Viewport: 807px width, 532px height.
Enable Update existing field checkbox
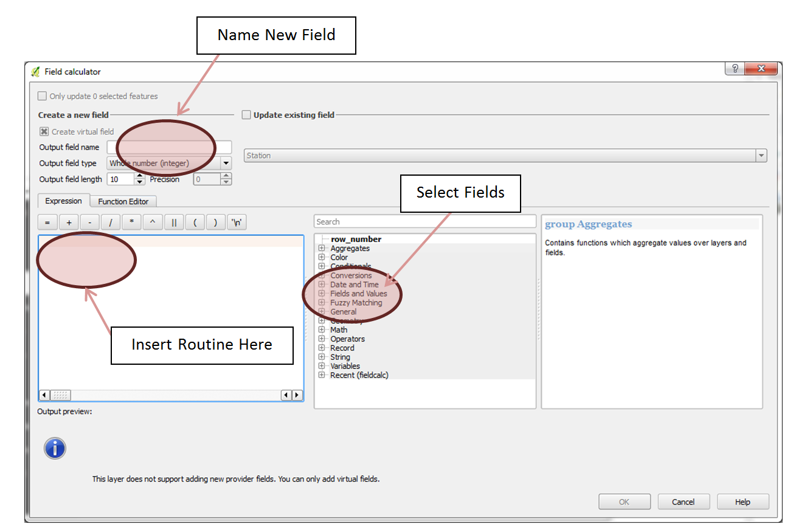tap(246, 114)
